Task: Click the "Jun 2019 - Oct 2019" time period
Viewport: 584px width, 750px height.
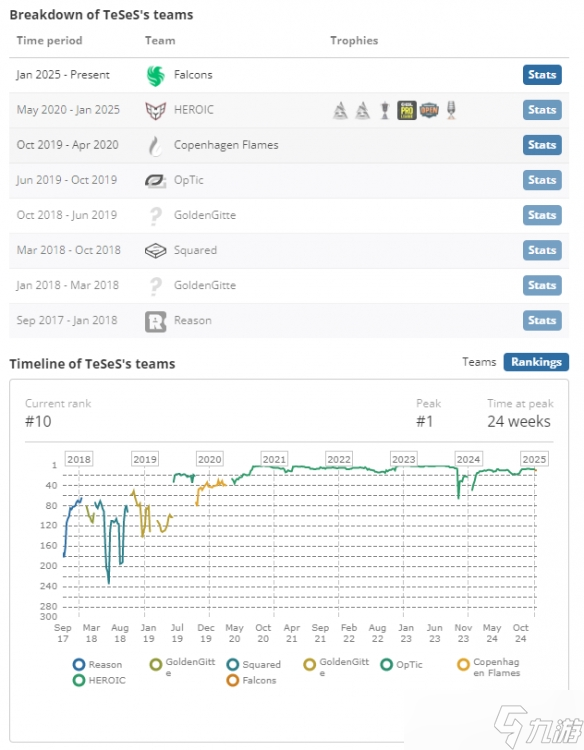Action: click(66, 180)
